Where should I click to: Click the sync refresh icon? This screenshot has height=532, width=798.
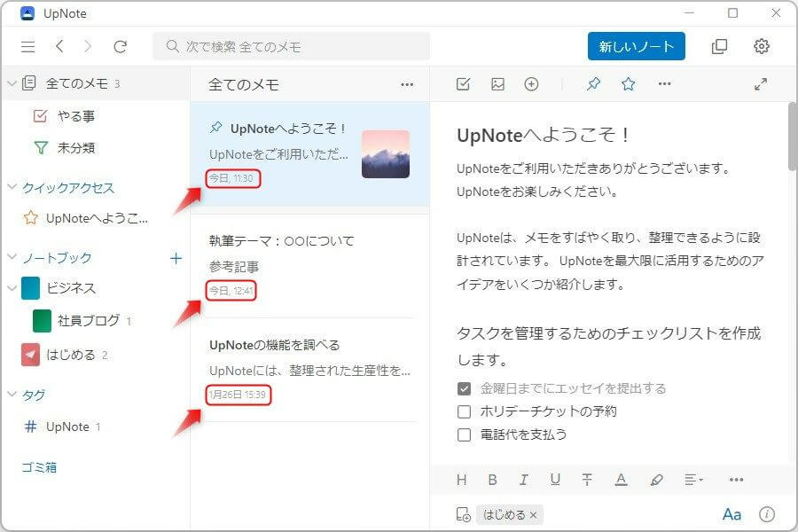[120, 47]
